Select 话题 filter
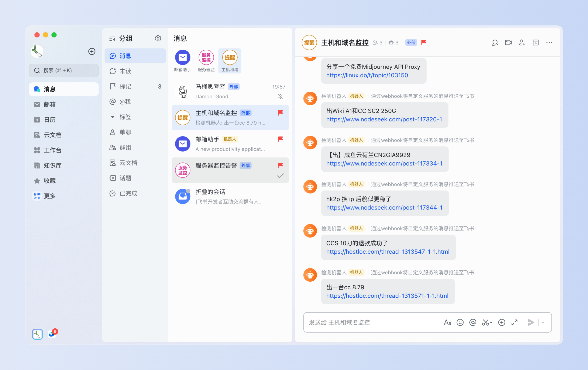The height and width of the screenshot is (370, 588). point(135,178)
